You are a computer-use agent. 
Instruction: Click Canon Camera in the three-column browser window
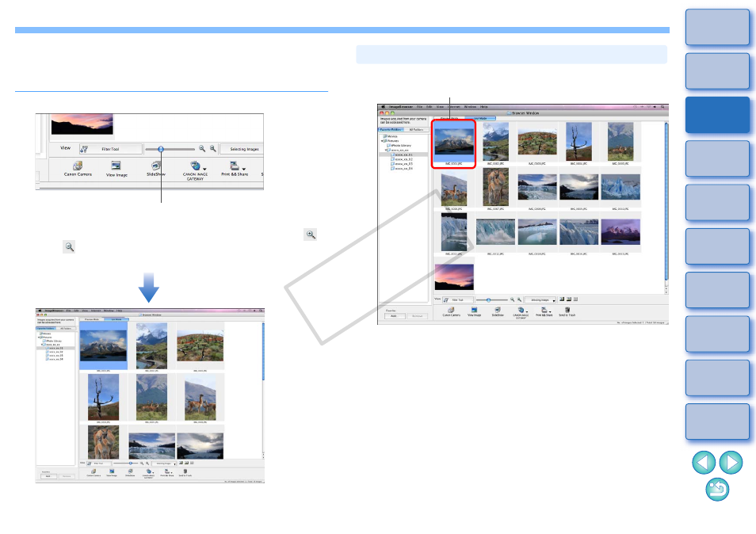[x=94, y=472]
